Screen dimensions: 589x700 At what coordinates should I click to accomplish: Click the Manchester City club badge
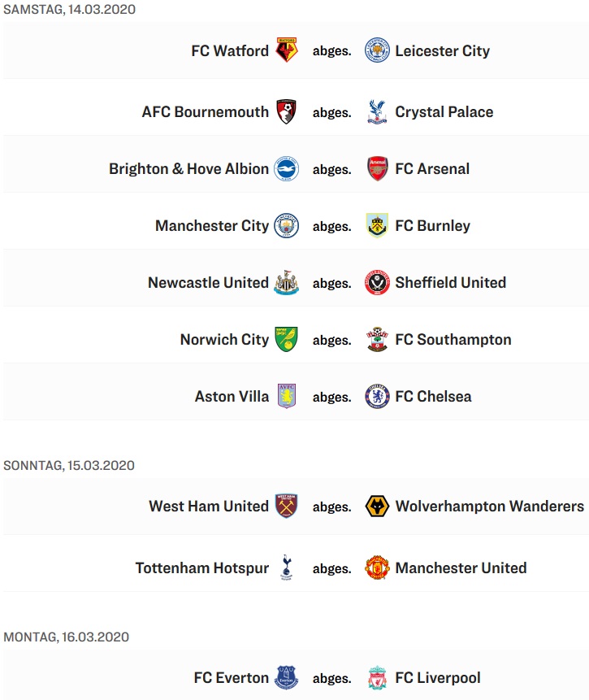[x=287, y=225]
